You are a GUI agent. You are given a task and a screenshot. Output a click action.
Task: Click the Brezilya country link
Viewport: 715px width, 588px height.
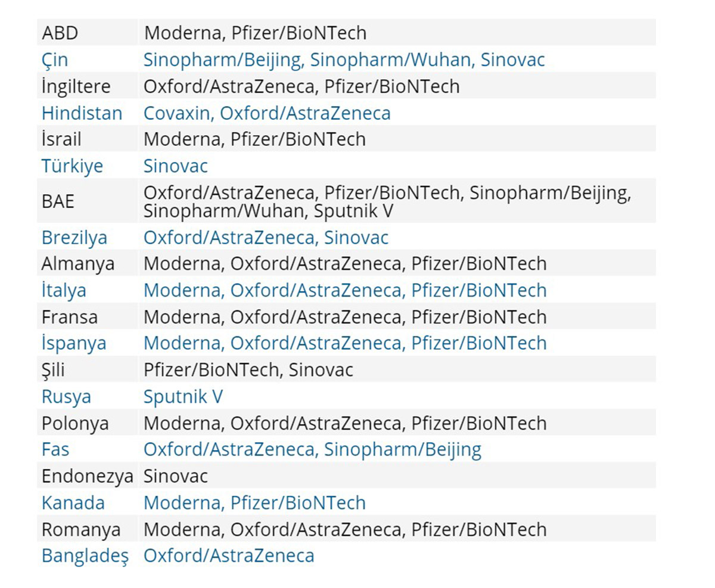pos(74,237)
